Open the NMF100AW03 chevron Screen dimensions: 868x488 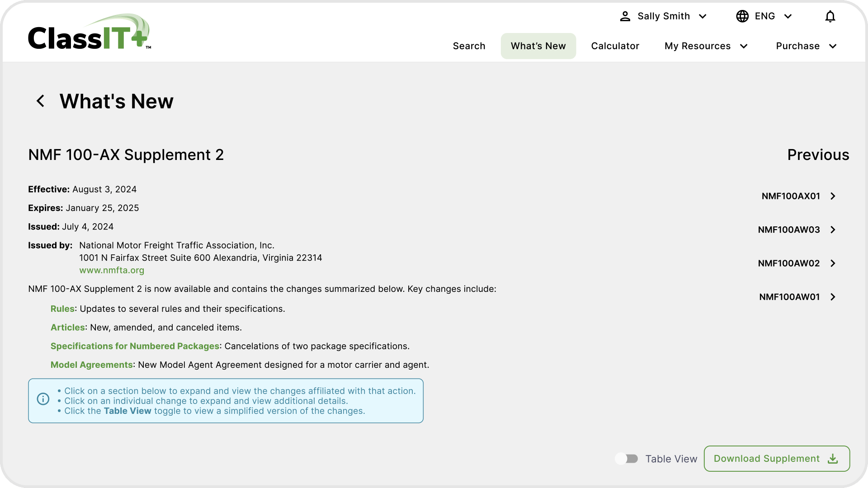pyautogui.click(x=833, y=230)
